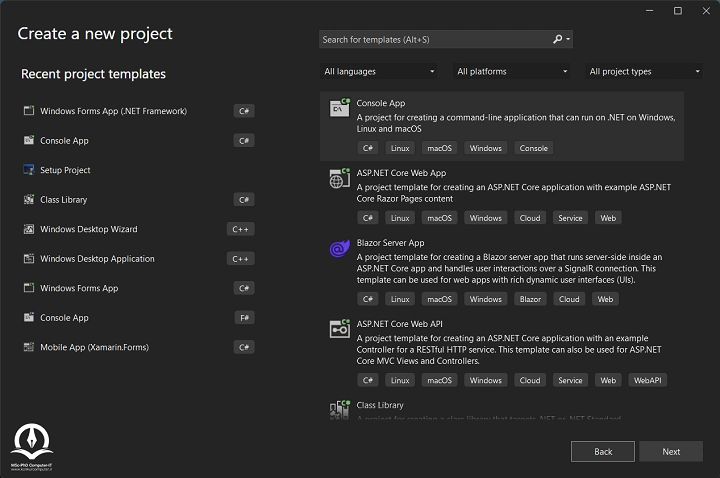Screen dimensions: 720x478
Task: Select the Blazor Server App template title
Action: (x=390, y=243)
